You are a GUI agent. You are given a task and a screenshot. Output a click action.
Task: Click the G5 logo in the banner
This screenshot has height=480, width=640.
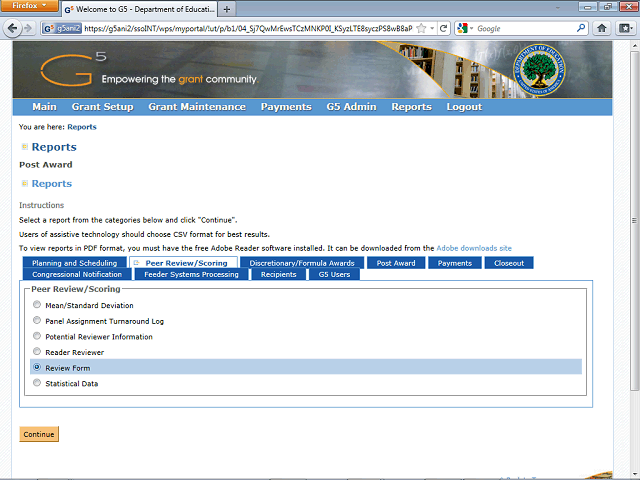[73, 69]
